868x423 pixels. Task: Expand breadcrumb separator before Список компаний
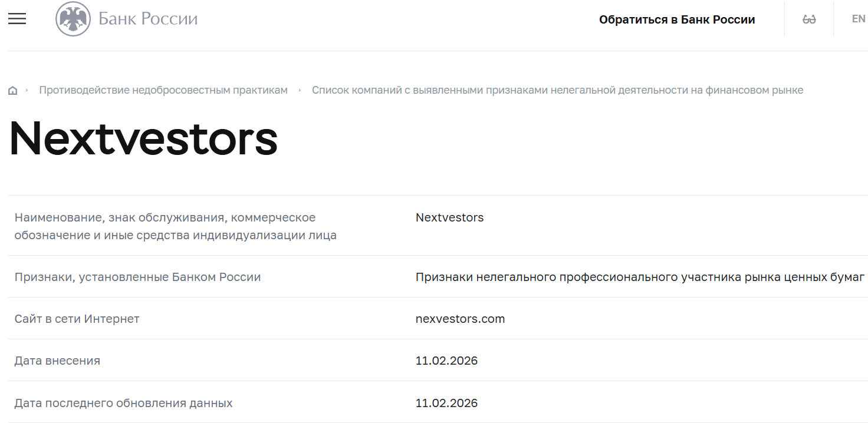299,90
